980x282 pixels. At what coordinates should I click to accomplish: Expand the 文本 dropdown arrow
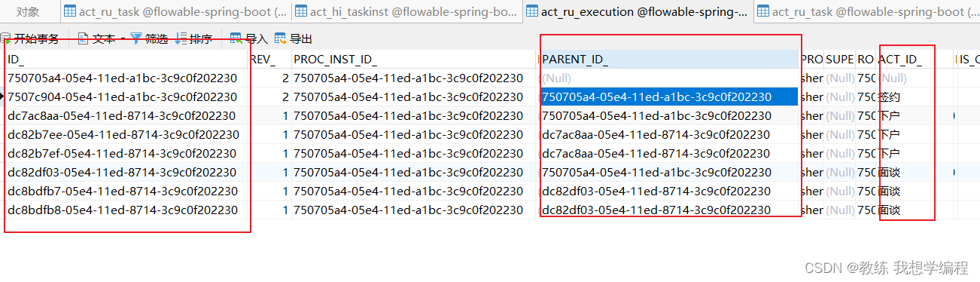point(123,39)
